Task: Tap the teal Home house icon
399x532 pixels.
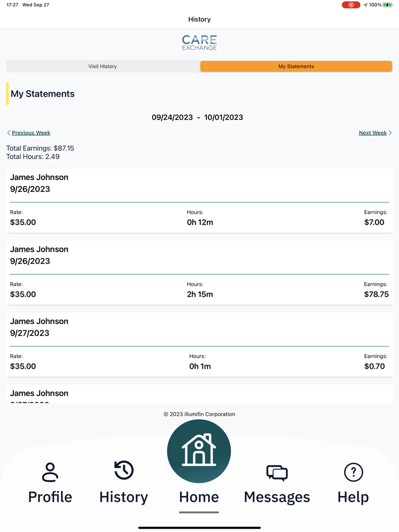Action: point(198,451)
